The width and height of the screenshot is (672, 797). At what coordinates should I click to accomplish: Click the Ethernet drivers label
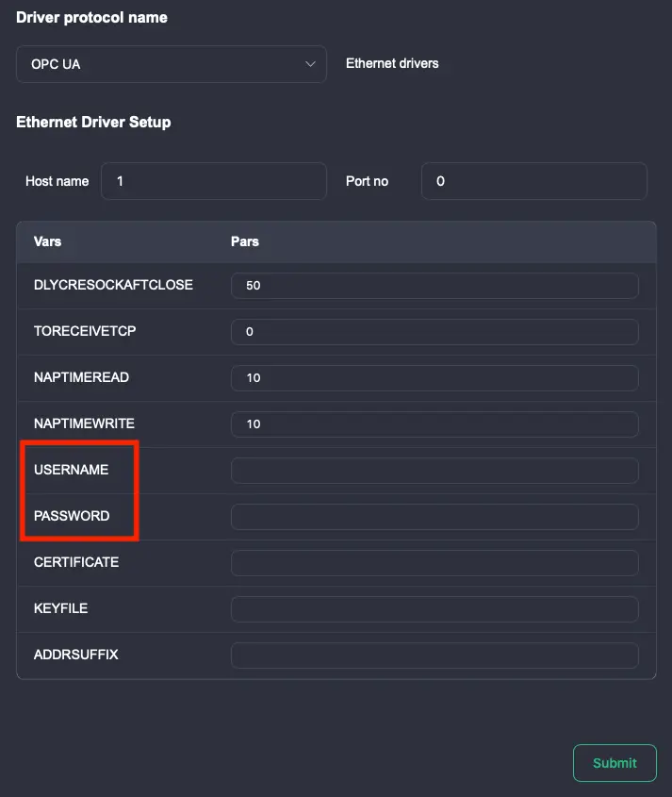point(392,64)
